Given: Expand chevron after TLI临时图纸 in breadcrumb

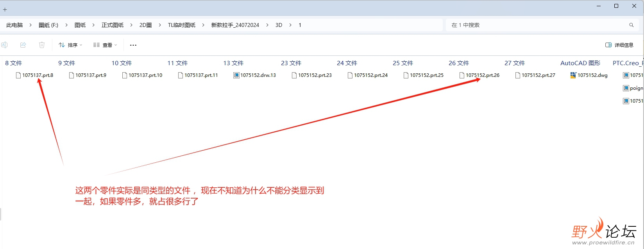Looking at the screenshot, I should [203, 25].
